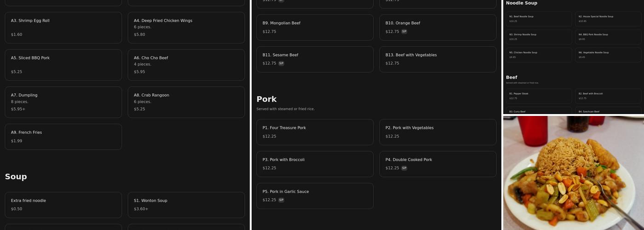Click the Pork section heading
This screenshot has height=230, width=644.
pyautogui.click(x=267, y=99)
